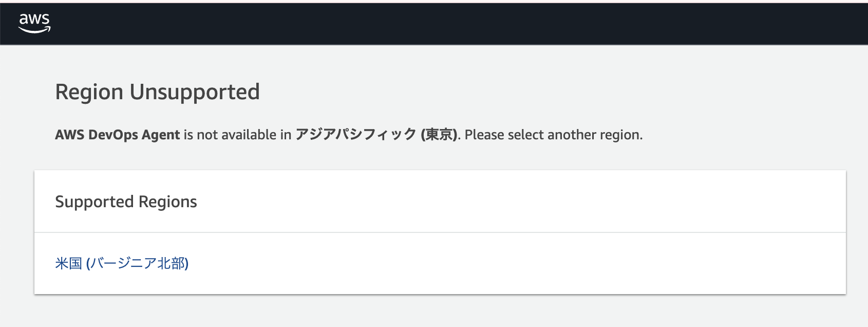
Task: Click the word Supported in the panel header
Action: tap(94, 202)
